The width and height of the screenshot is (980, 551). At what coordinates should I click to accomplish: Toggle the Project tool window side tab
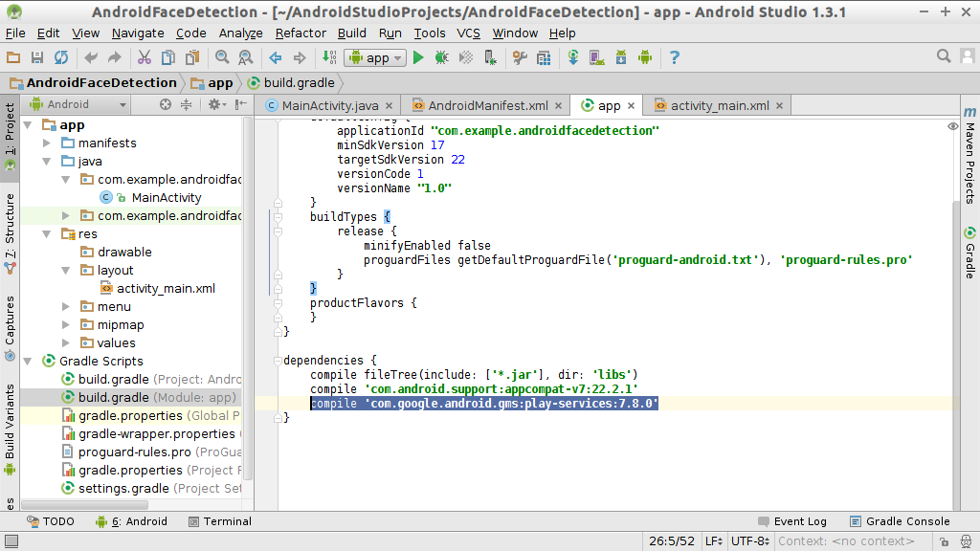(10, 138)
